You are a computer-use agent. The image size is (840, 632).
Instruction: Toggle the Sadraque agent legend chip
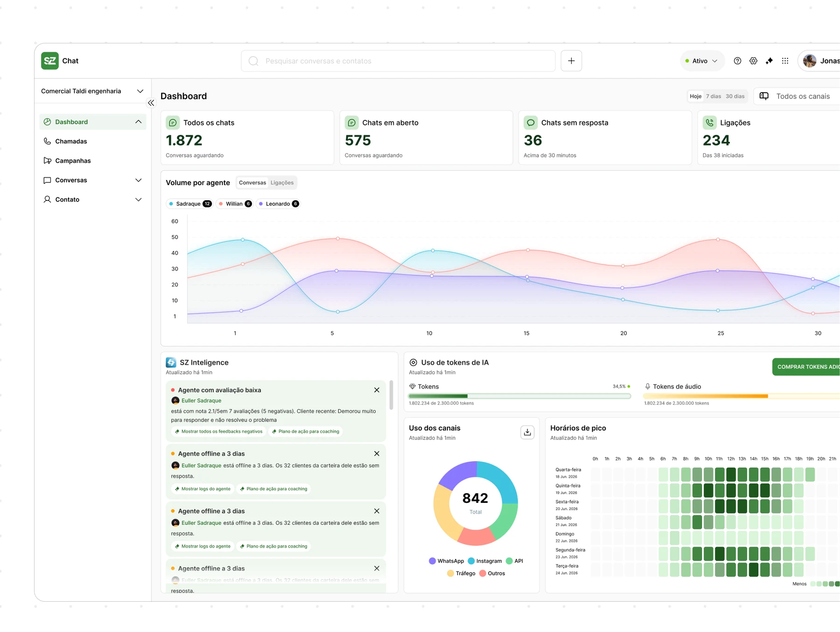pos(190,204)
